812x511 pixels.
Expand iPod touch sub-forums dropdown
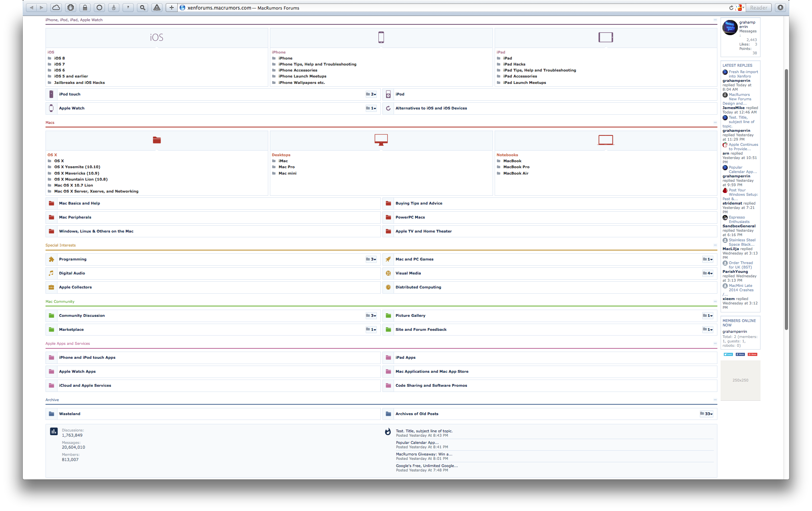tap(371, 94)
